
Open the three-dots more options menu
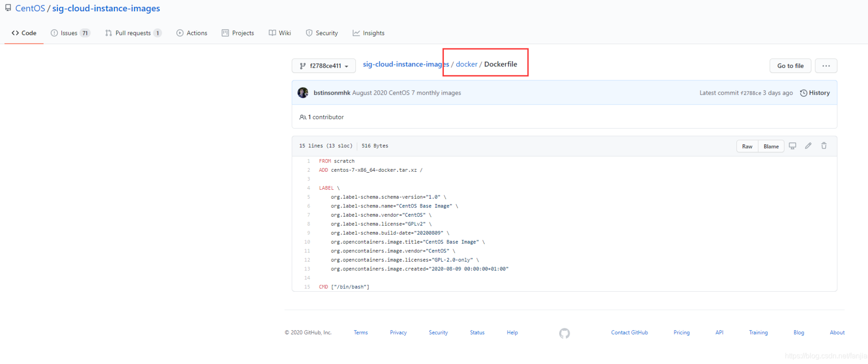pyautogui.click(x=826, y=66)
